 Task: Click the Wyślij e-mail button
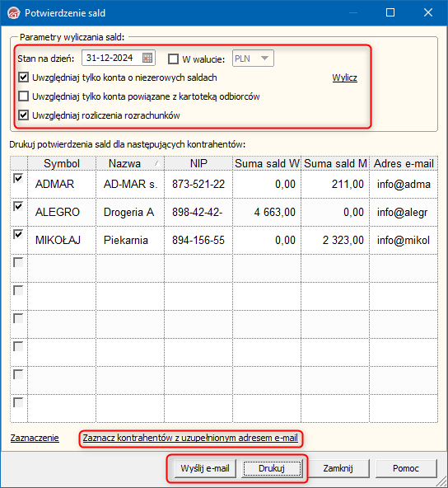point(205,468)
